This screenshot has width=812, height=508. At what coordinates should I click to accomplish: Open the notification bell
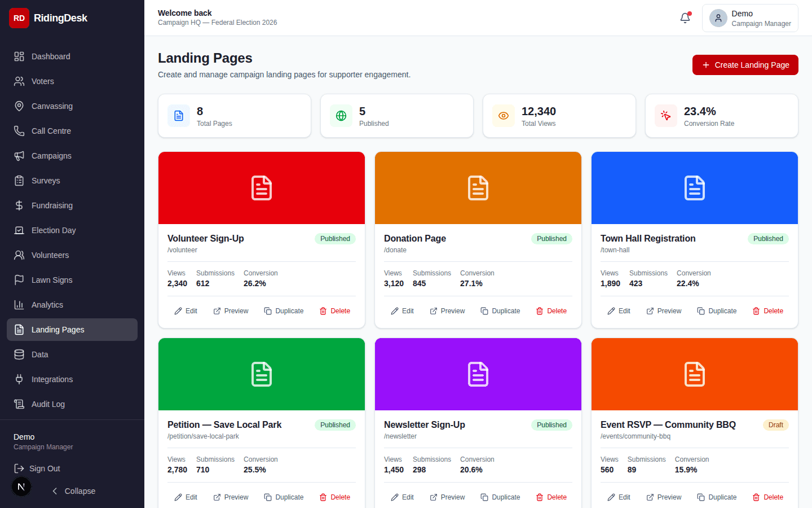coord(685,18)
